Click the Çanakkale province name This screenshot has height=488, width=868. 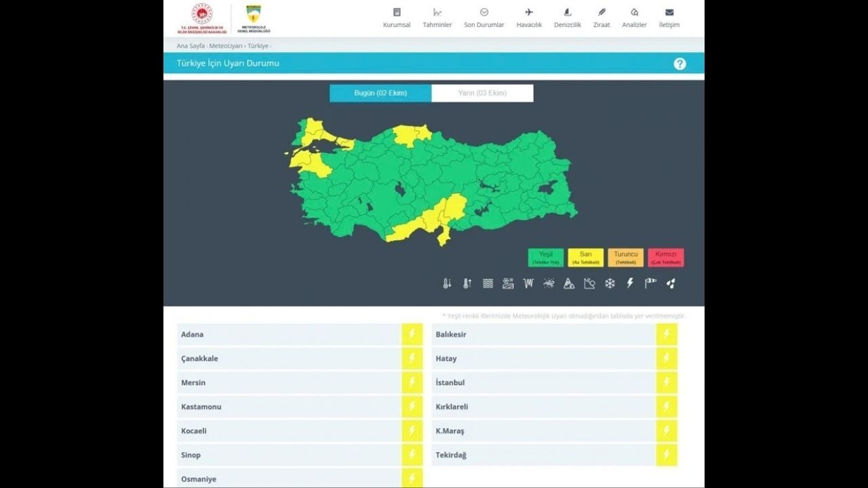200,359
